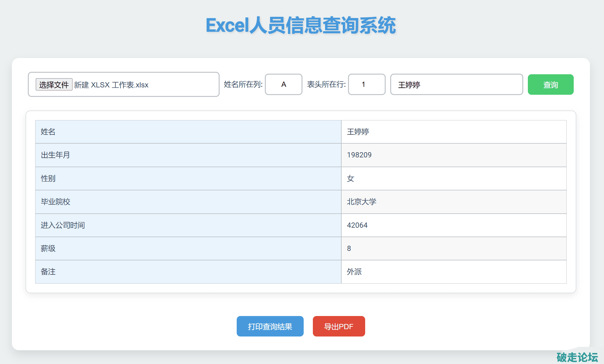Click the birth date value 198209
This screenshot has width=604, height=364.
[x=359, y=155]
